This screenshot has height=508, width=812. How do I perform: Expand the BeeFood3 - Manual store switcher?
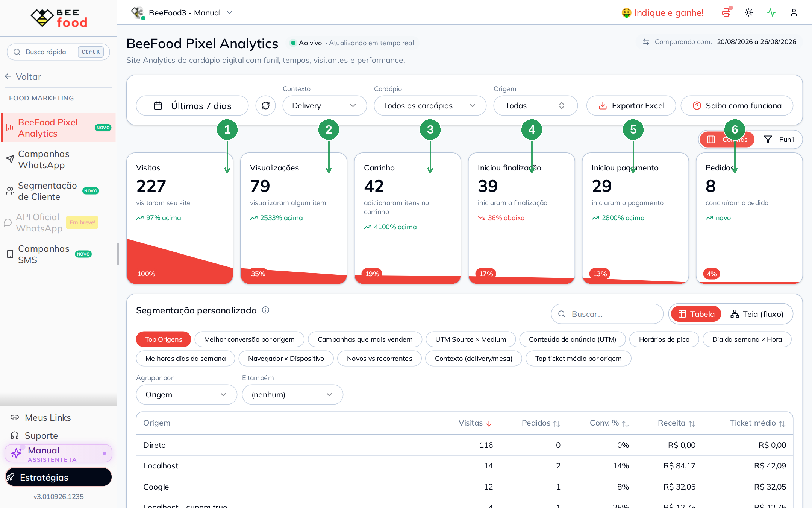tap(182, 13)
